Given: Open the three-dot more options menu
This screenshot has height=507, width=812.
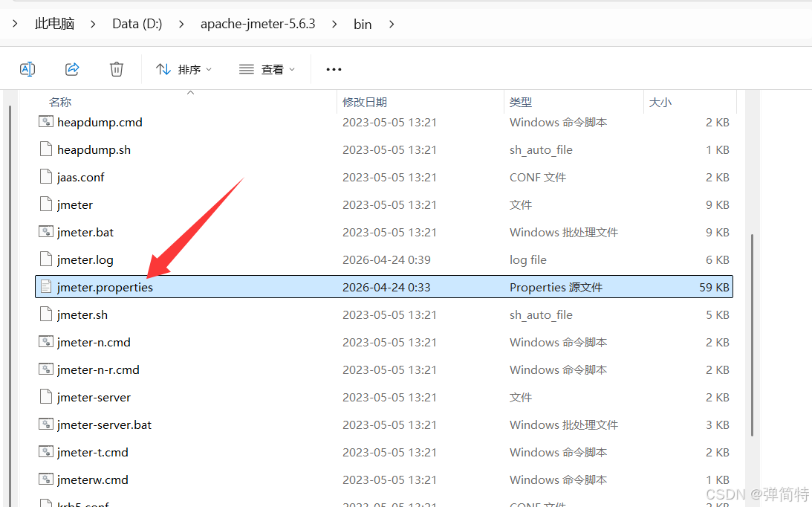Looking at the screenshot, I should 334,69.
